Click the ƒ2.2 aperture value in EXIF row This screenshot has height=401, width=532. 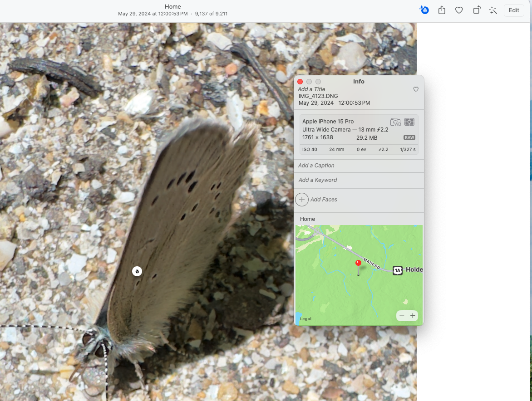pos(384,150)
